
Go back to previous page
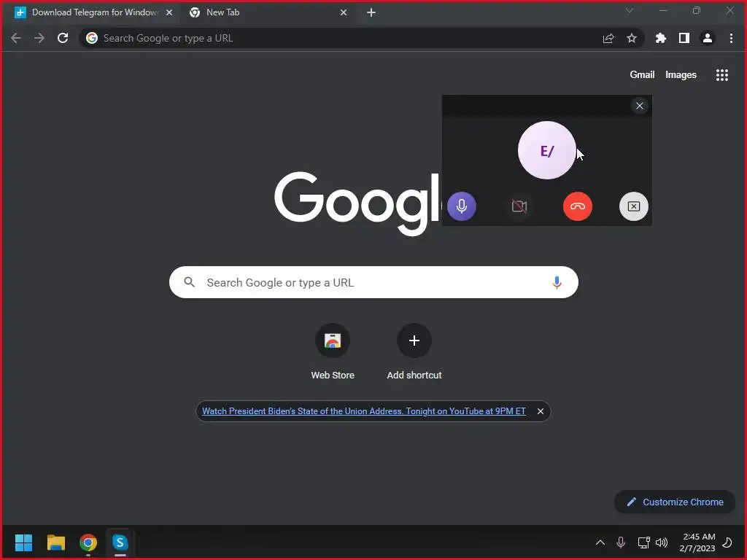pos(16,38)
